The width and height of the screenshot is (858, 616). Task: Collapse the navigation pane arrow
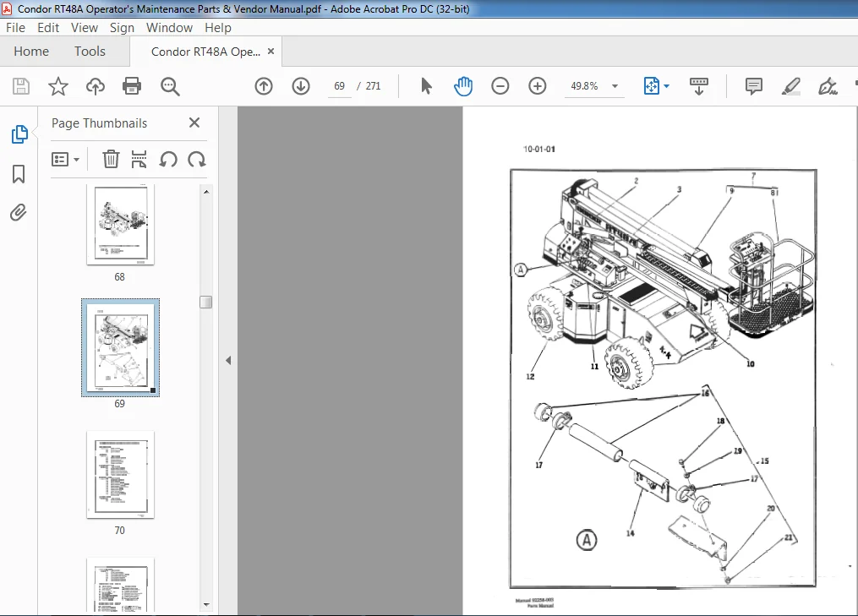(x=228, y=361)
